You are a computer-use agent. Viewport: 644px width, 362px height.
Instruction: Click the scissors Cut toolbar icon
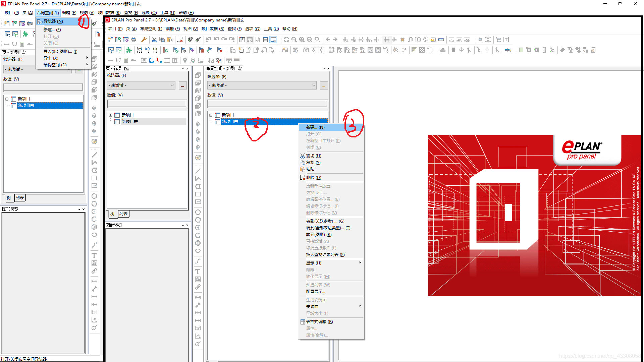[x=154, y=40]
